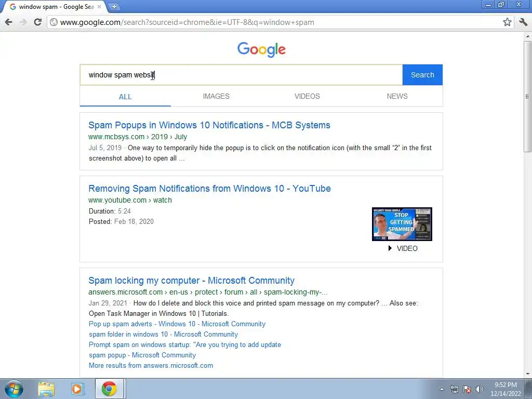This screenshot has width=532, height=399.
Task: Click the vertical scrollbar thumb
Action: (x=528, y=96)
